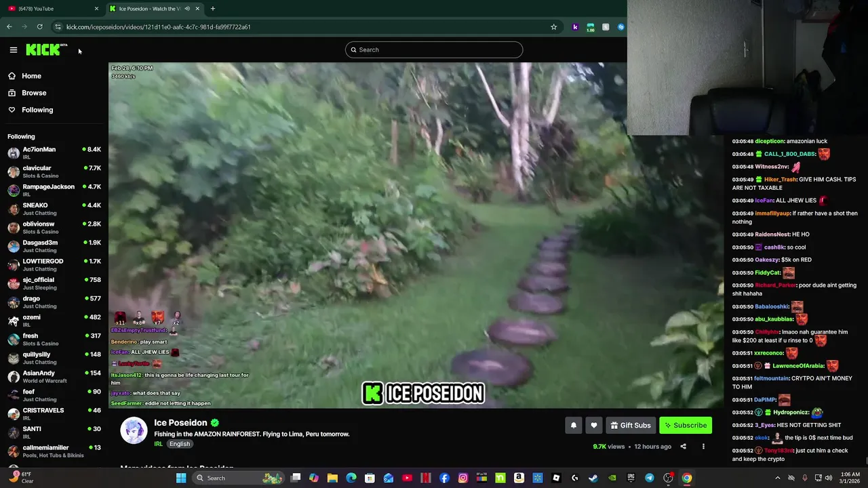Screen dimensions: 868x488
Task: Open YouTube app from taskbar
Action: [x=407, y=478]
